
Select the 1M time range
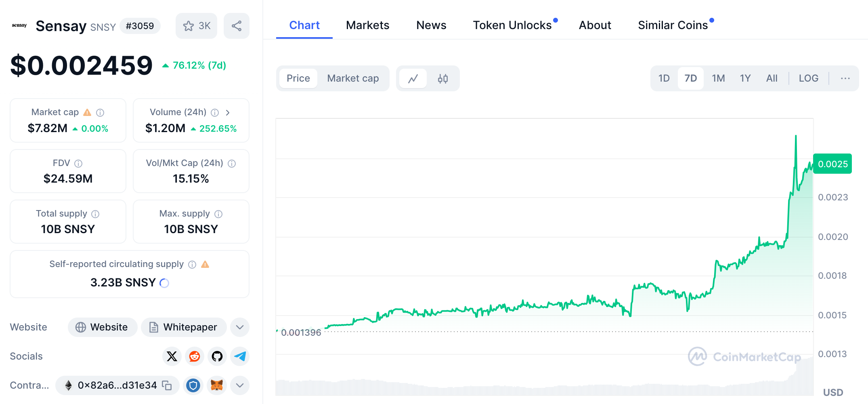[718, 78]
